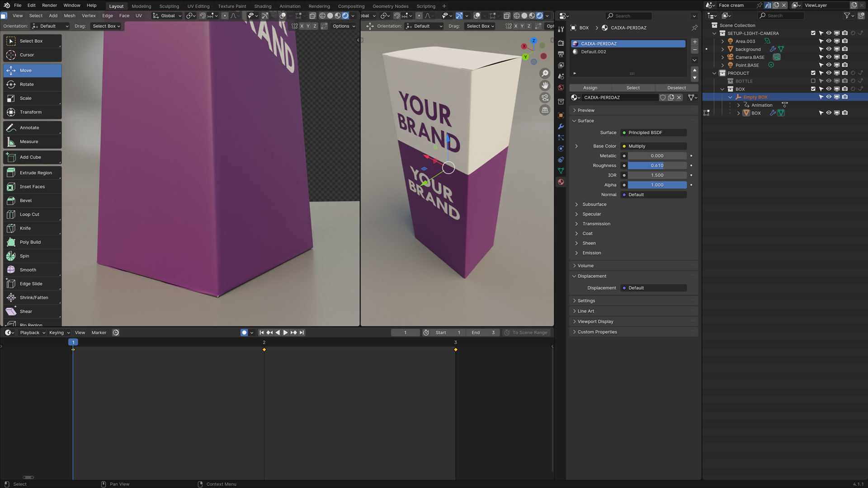Click the Metallic value field
Viewport: 868px width, 488px height.
pyautogui.click(x=657, y=156)
